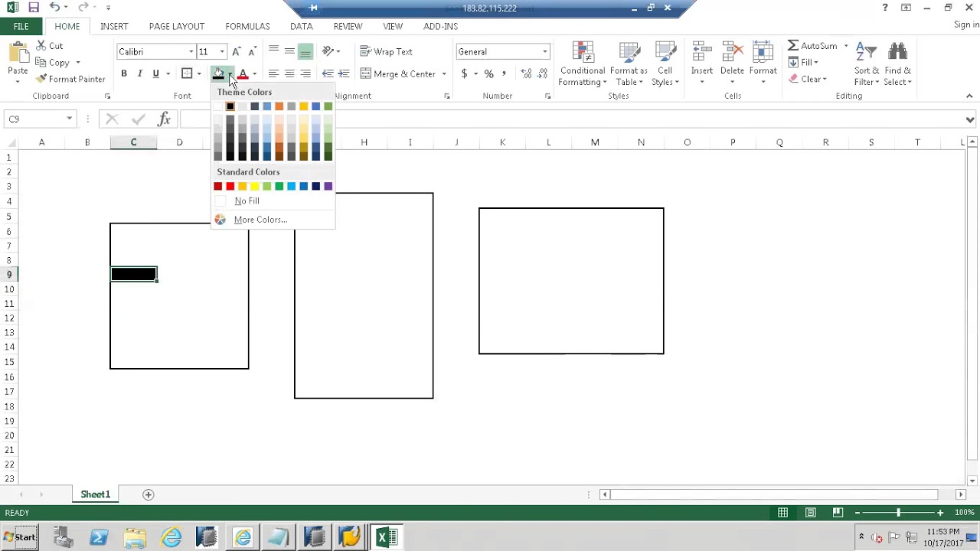Switch to Page Layout view in status bar

click(x=810, y=513)
